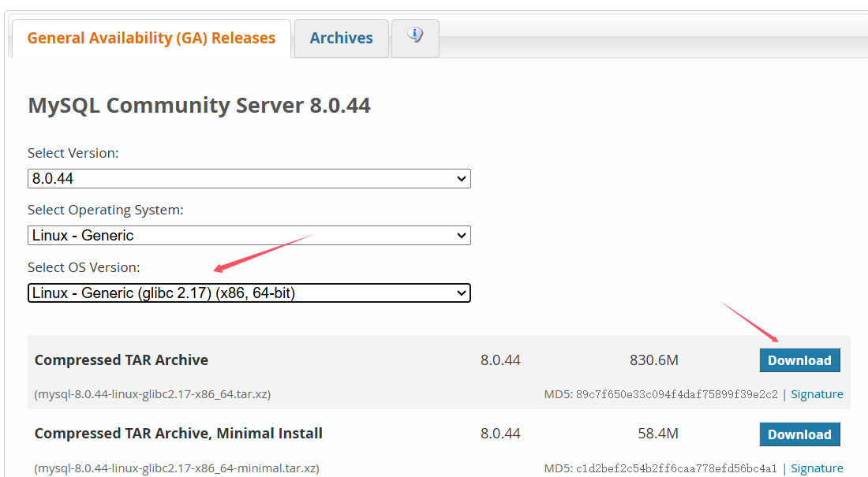Open Signature link for minimal install archive
The width and height of the screenshot is (868, 477).
pyautogui.click(x=817, y=468)
